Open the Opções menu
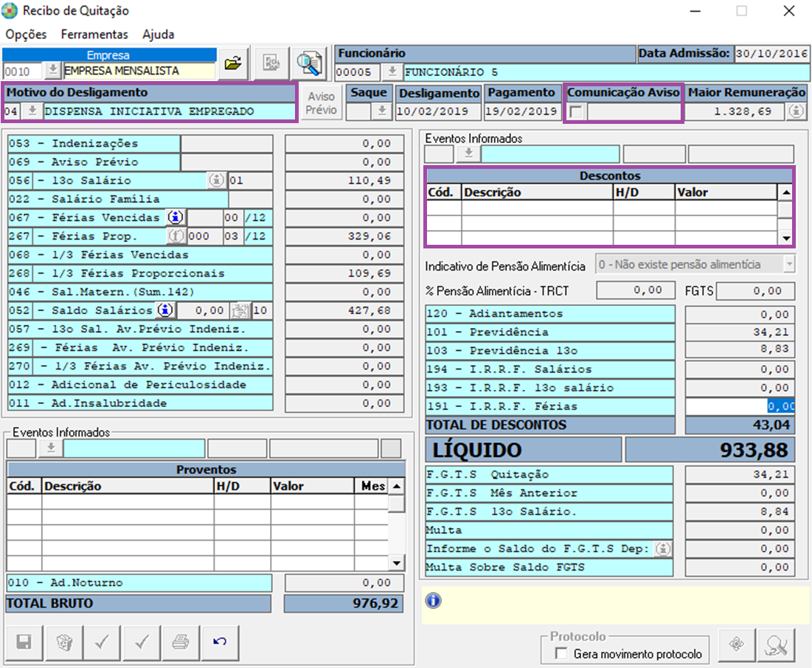Image resolution: width=812 pixels, height=668 pixels. 26,35
